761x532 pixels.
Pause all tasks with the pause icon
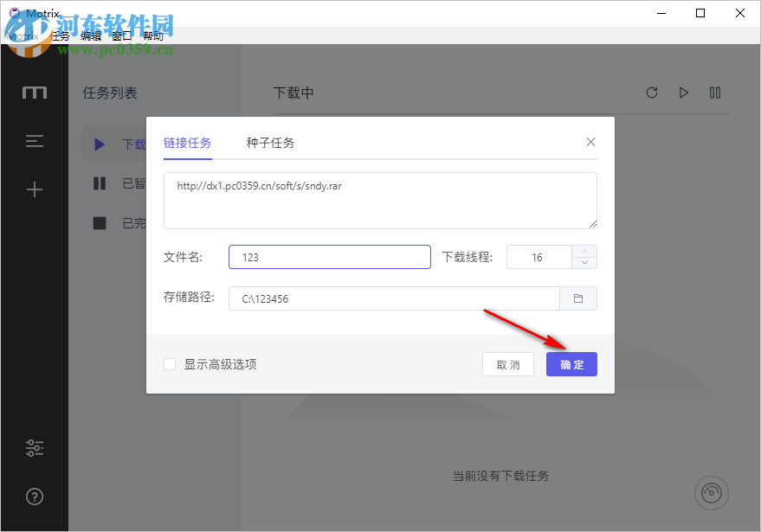pyautogui.click(x=715, y=93)
